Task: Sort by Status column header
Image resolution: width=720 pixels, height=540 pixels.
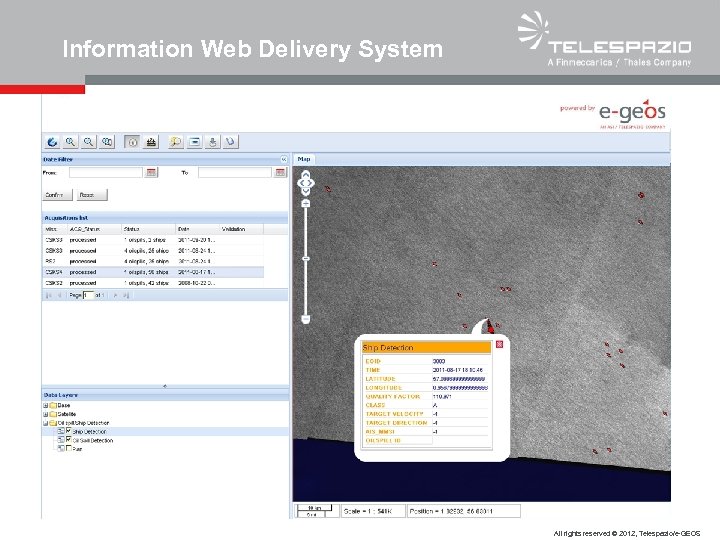Action: (x=148, y=229)
